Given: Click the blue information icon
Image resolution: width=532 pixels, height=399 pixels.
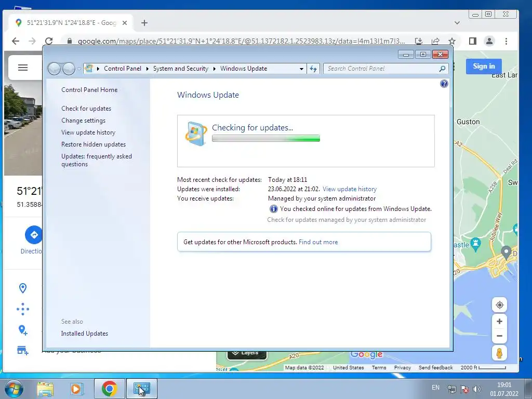Looking at the screenshot, I should pos(273,209).
